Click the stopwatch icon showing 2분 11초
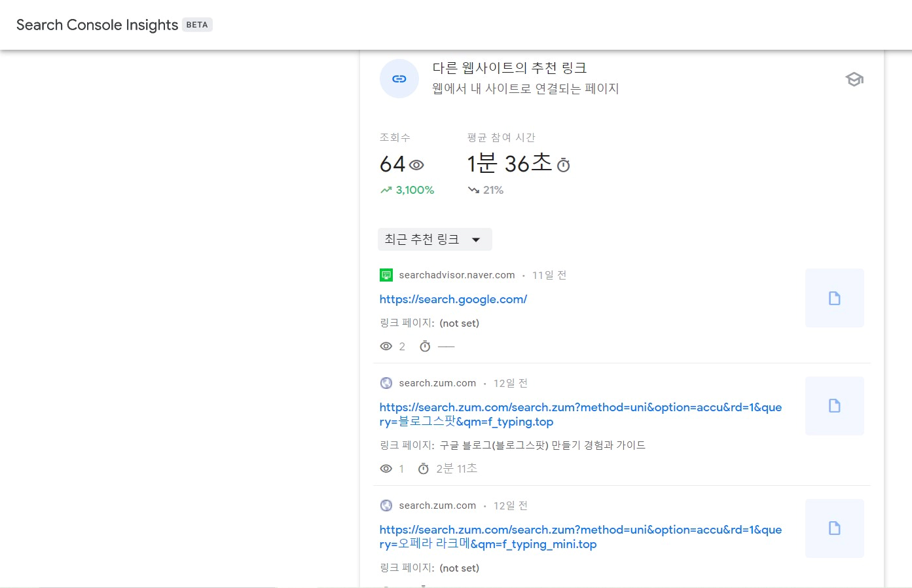The height and width of the screenshot is (588, 912). click(x=424, y=468)
